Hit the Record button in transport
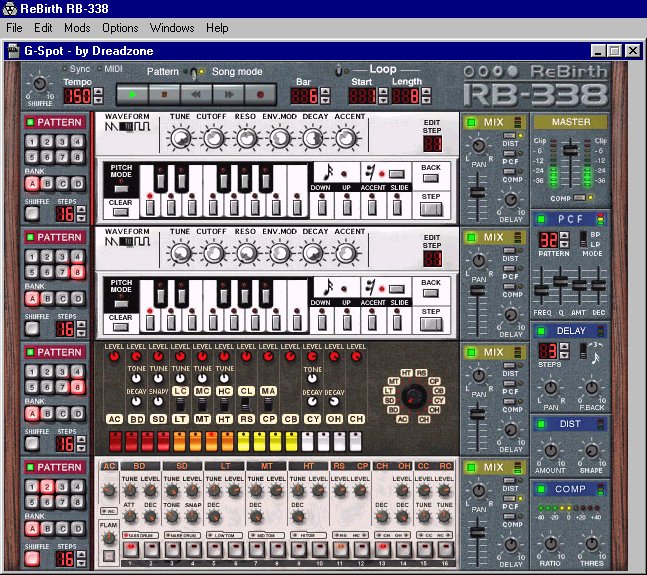 pos(262,95)
